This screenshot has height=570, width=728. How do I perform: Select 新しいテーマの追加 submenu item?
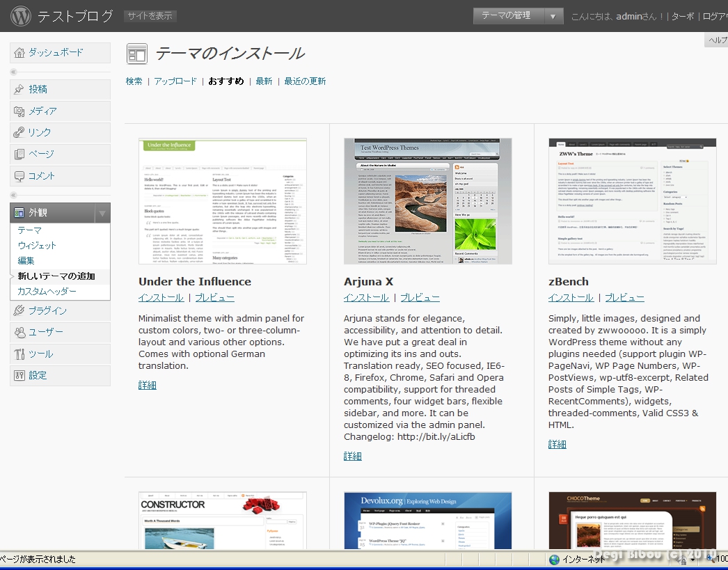point(56,276)
